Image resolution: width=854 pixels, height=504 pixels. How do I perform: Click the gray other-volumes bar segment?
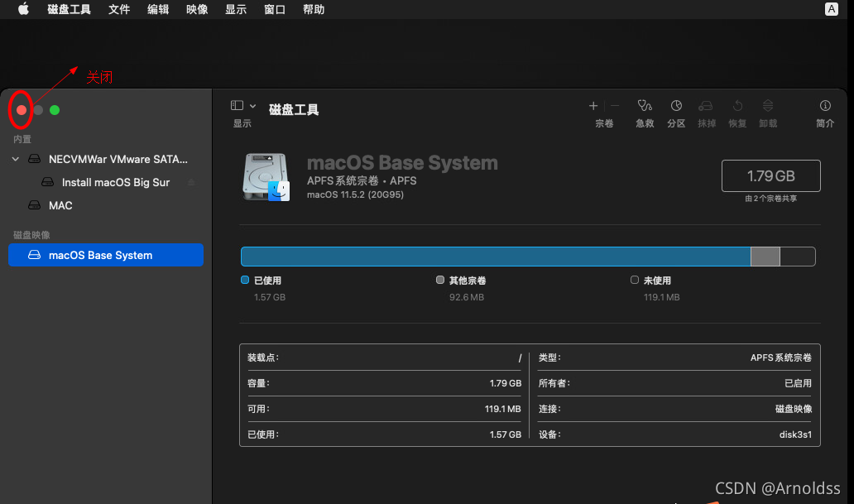pyautogui.click(x=765, y=257)
